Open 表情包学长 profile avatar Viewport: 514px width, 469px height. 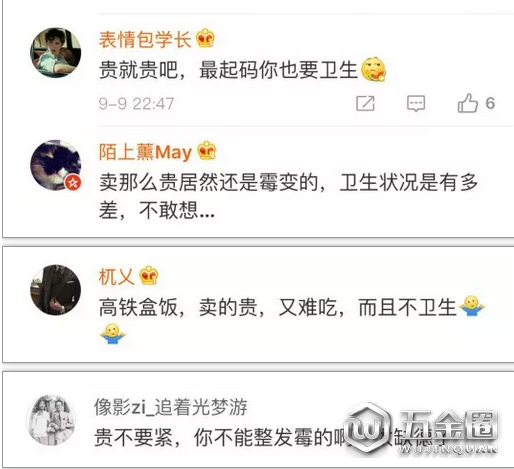56,53
